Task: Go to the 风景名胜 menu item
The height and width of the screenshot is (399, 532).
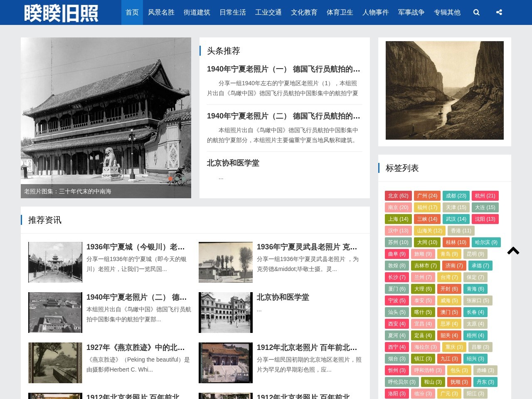Action: pyautogui.click(x=161, y=12)
